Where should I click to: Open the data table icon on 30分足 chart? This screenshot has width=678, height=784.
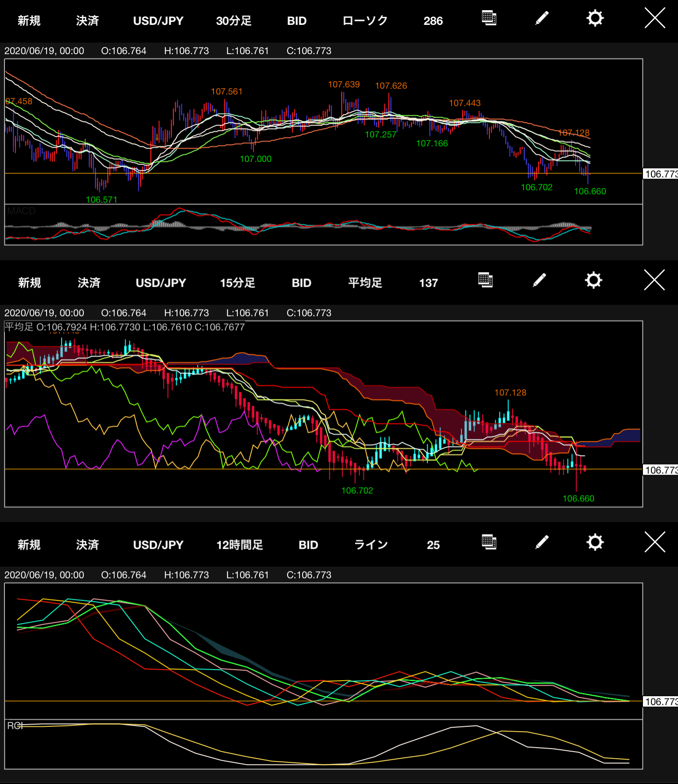[489, 19]
